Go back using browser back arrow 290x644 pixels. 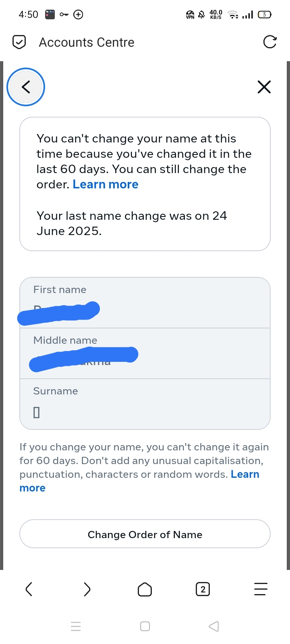point(29,589)
